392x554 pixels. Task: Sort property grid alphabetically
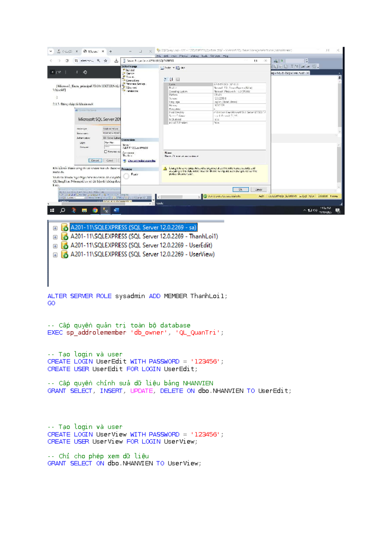click(171, 79)
